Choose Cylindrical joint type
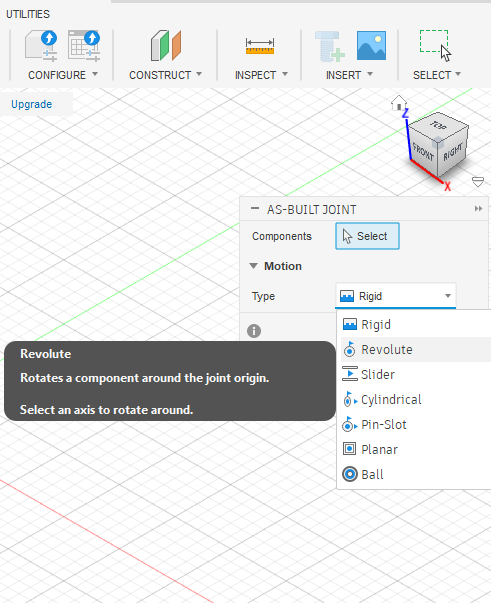Screen dimensions: 491x603 pyautogui.click(x=416, y=400)
